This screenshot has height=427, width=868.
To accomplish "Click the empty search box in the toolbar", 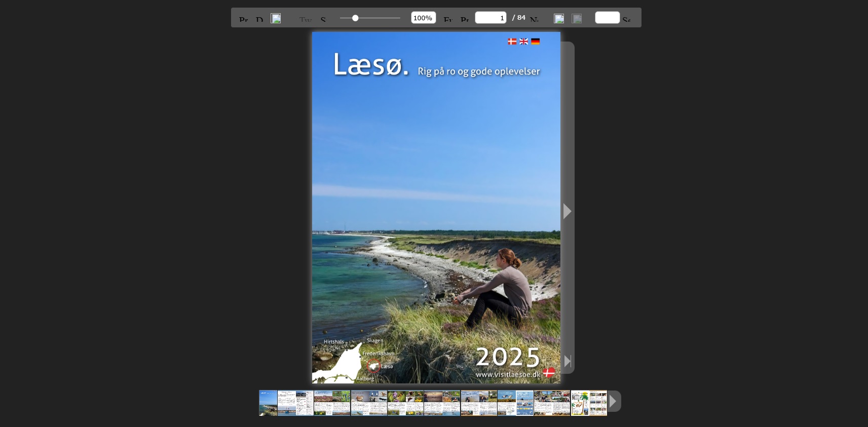I will click(607, 18).
